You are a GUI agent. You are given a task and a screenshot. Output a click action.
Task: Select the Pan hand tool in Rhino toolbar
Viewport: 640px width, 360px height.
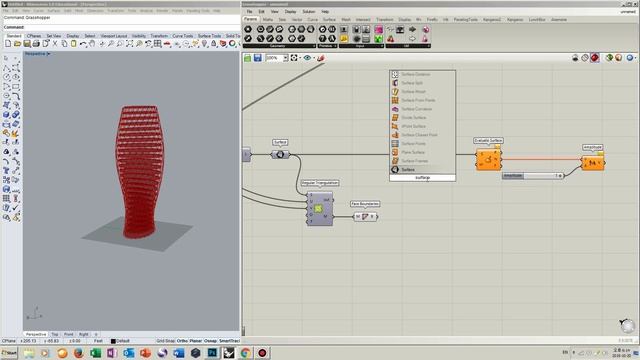92,44
